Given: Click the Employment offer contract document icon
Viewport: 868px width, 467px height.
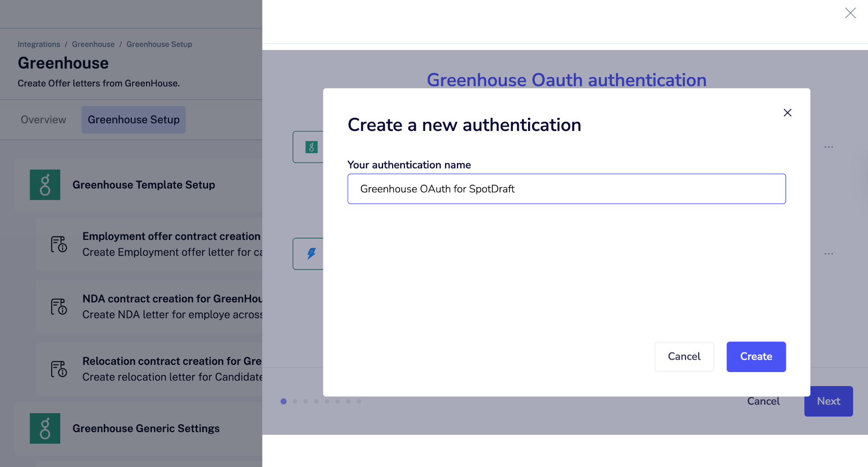Looking at the screenshot, I should [x=59, y=244].
